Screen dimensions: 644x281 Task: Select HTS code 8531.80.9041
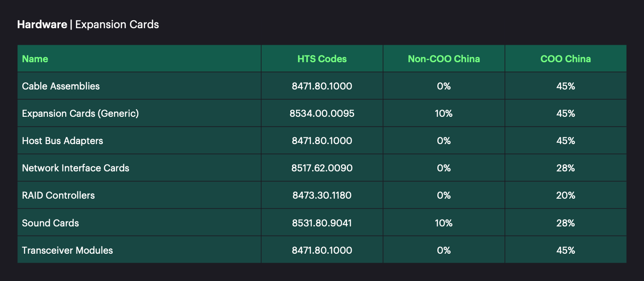(x=322, y=223)
